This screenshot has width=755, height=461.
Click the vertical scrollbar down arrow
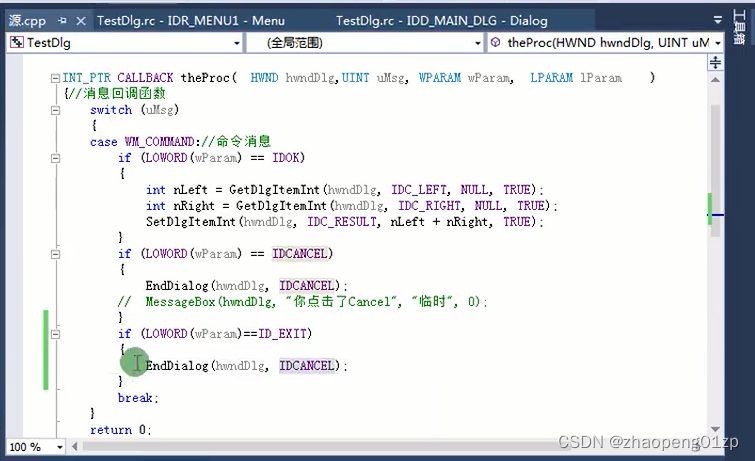coord(716,429)
